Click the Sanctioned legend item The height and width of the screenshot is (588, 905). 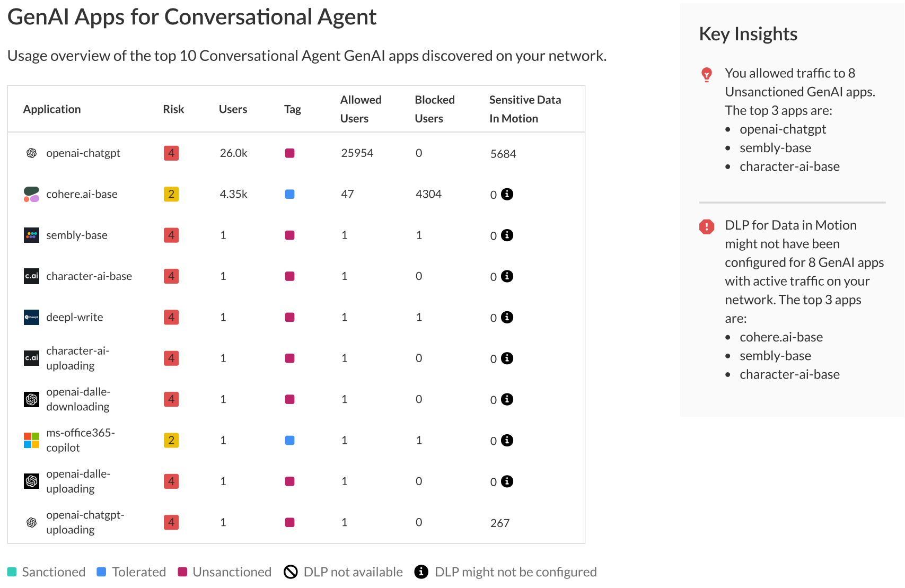coord(47,572)
